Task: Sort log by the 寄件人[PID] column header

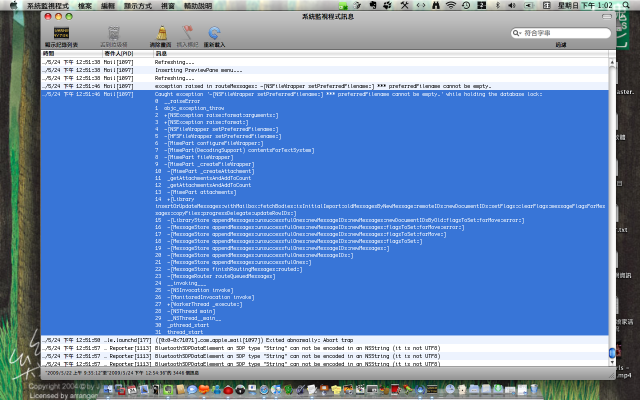Action: [128, 53]
